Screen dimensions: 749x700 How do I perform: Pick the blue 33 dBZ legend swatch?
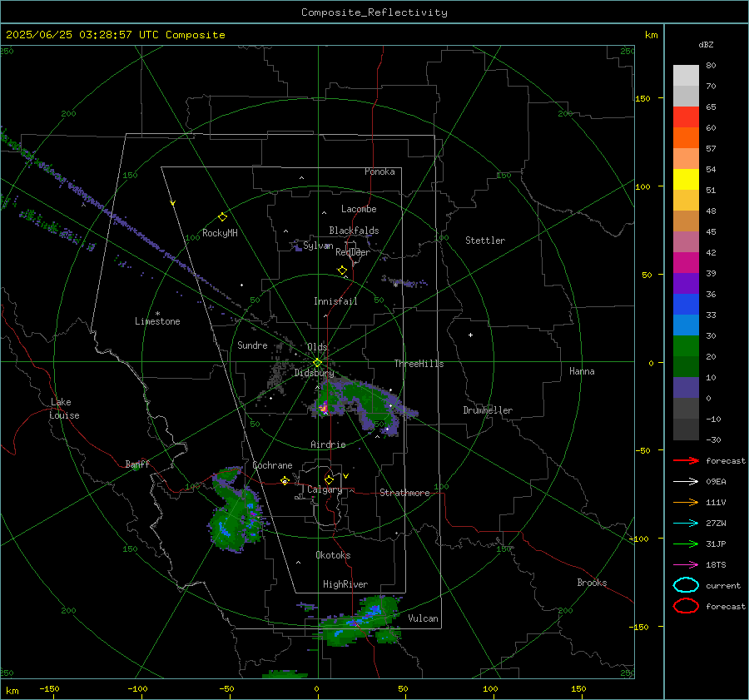(x=686, y=304)
